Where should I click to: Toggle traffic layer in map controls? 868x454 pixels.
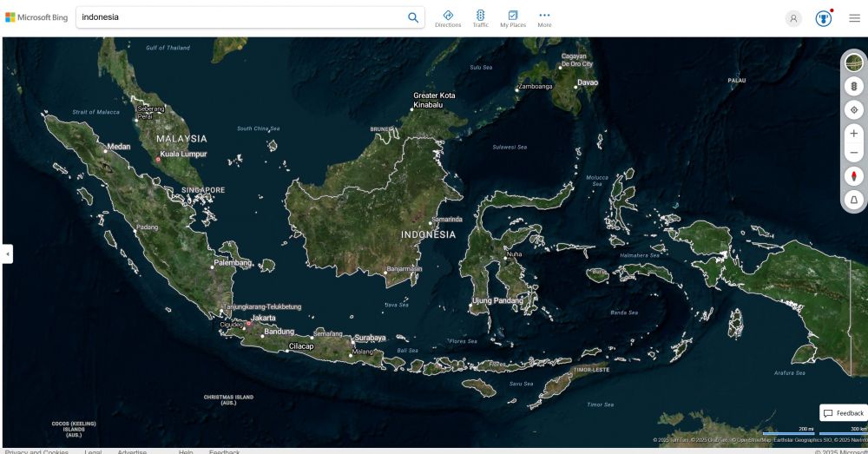point(853,86)
